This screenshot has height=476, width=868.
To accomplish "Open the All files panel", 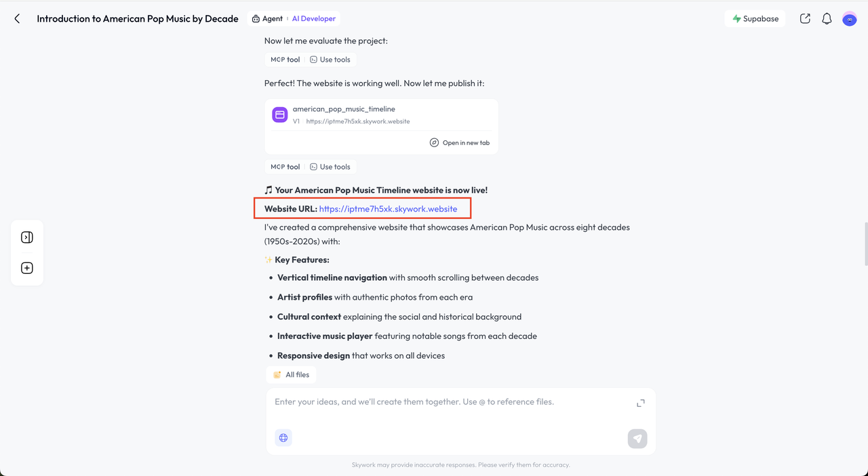I will tap(291, 374).
